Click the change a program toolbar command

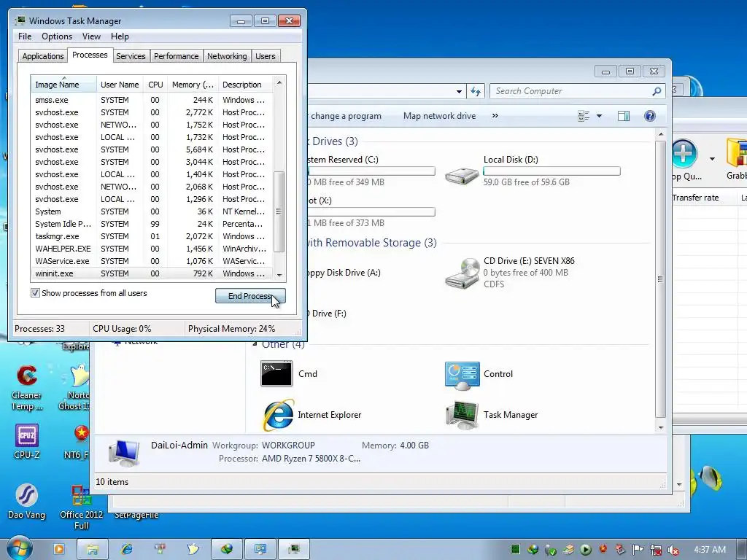(346, 116)
